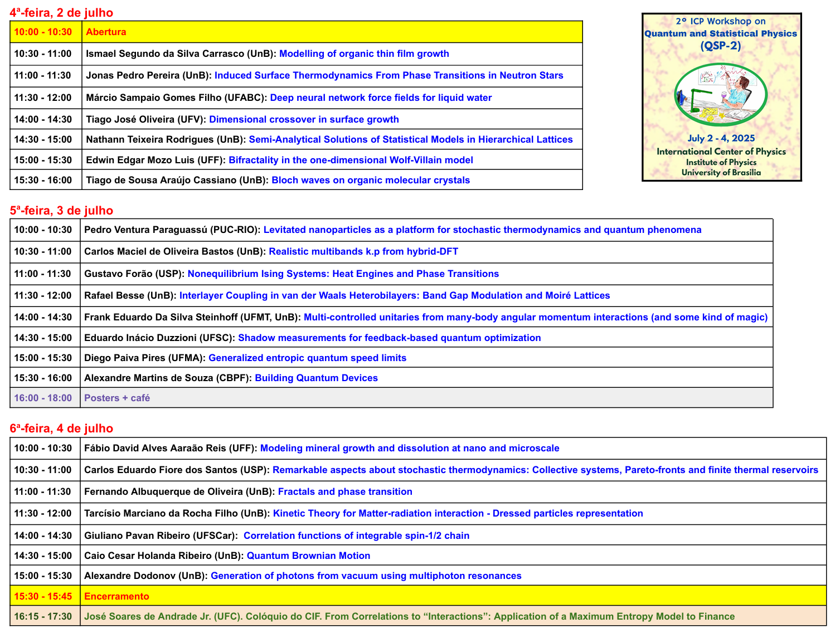
Task: Select the '6ª-feira, 4 de julho' heading
Action: [x=61, y=428]
